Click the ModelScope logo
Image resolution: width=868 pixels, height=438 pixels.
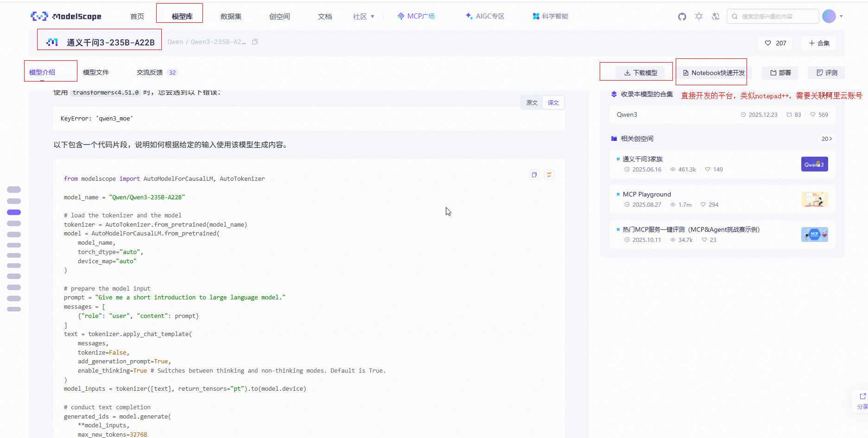pos(66,16)
